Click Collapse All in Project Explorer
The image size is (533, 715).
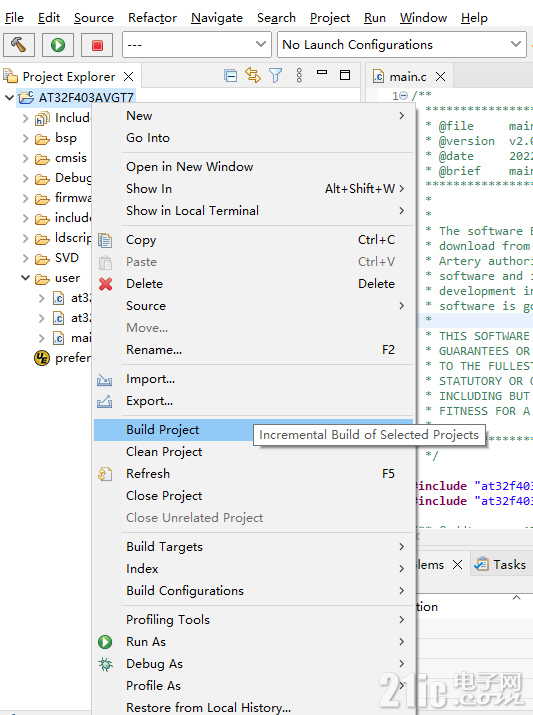231,75
